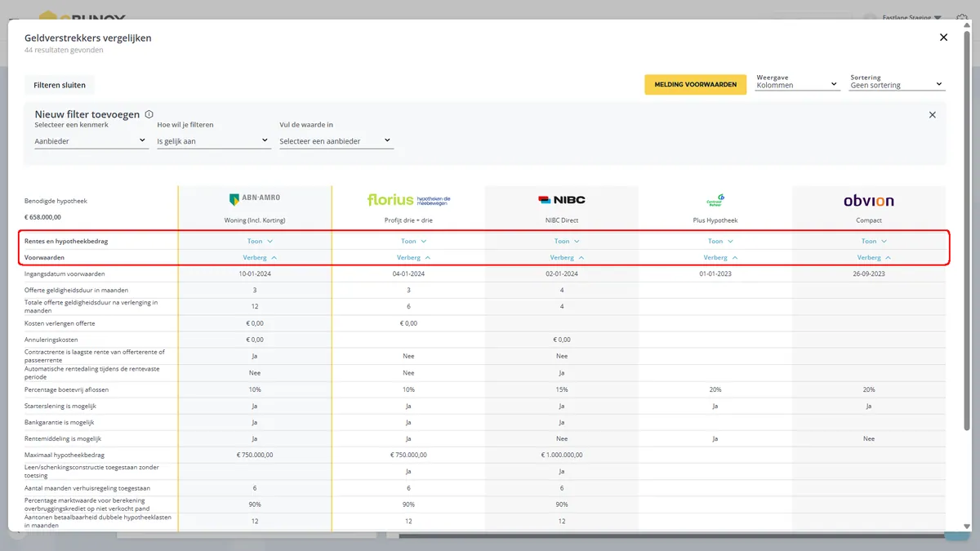Change the 'Is gelijk aan' filter operator
Image resolution: width=980 pixels, height=551 pixels.
coord(213,140)
